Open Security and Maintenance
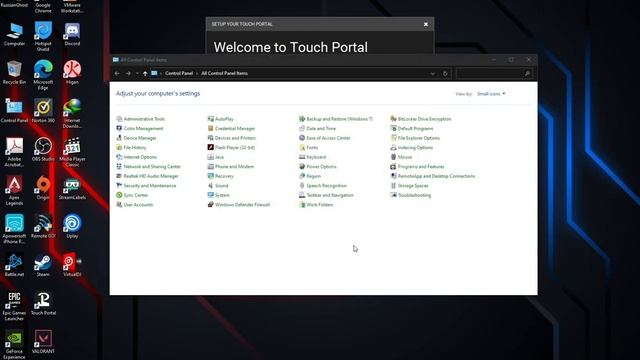Viewport: 640px width, 360px height. 146,185
